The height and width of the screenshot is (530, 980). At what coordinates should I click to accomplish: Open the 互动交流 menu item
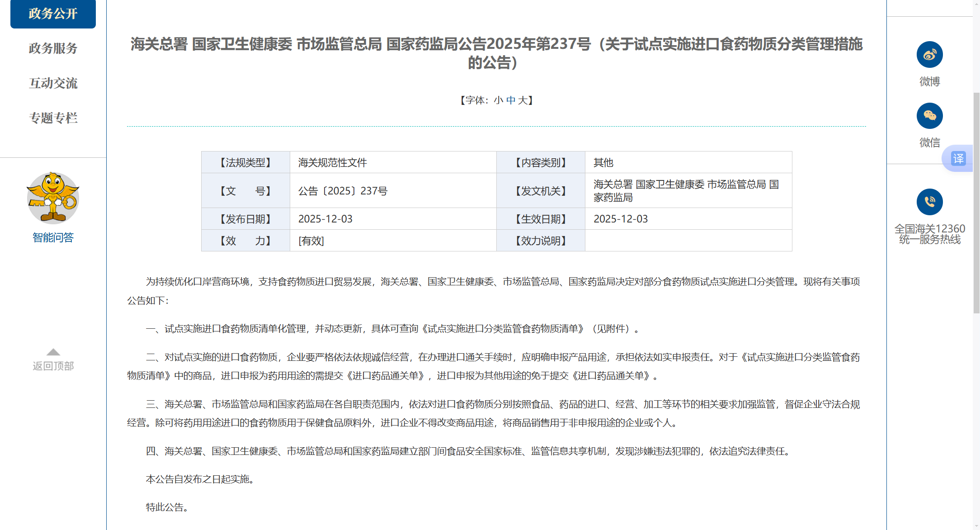53,83
